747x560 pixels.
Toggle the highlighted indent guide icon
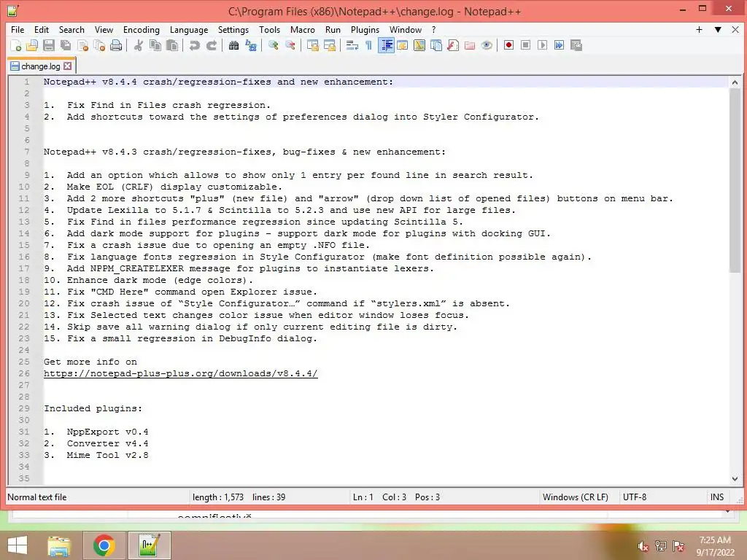point(386,45)
